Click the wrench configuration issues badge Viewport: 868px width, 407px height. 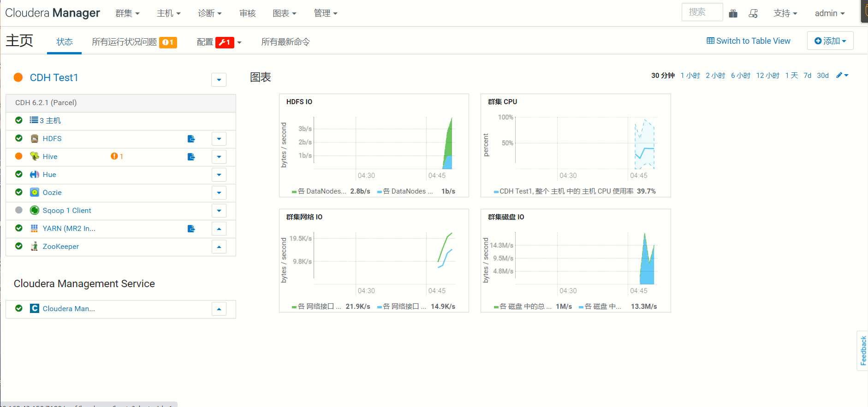coord(225,42)
